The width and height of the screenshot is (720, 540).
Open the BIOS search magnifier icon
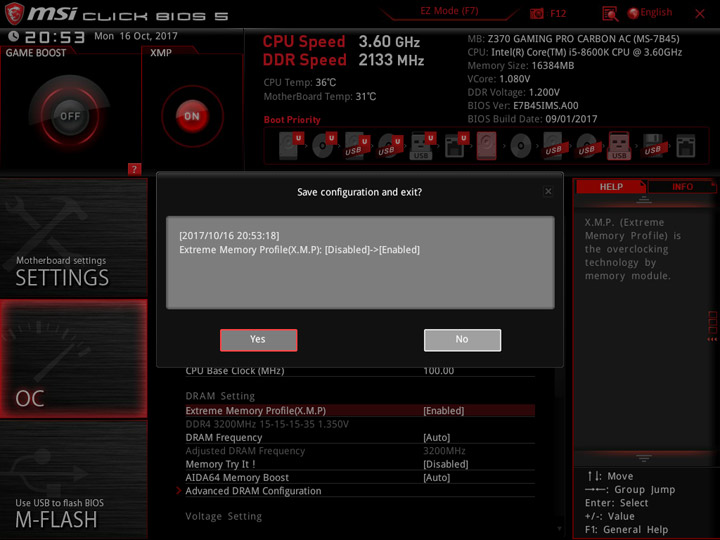click(610, 14)
